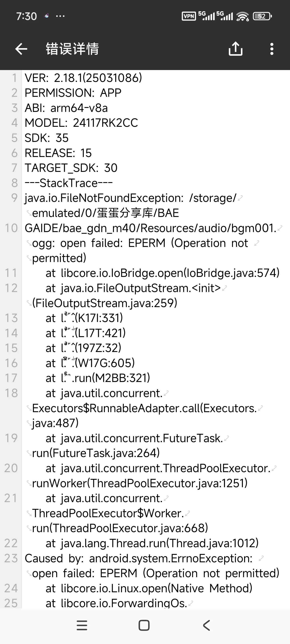
Task: Click the TARGET_SDK: 30 line
Action: [x=71, y=168]
